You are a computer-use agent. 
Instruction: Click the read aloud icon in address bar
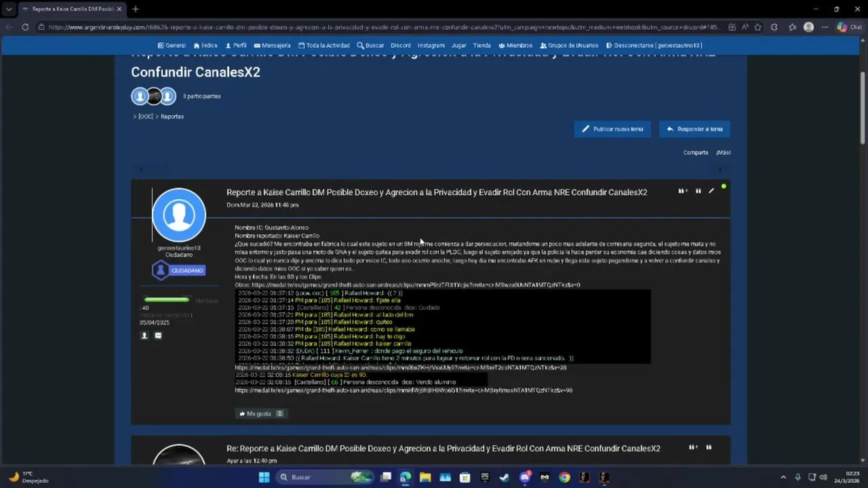(745, 27)
